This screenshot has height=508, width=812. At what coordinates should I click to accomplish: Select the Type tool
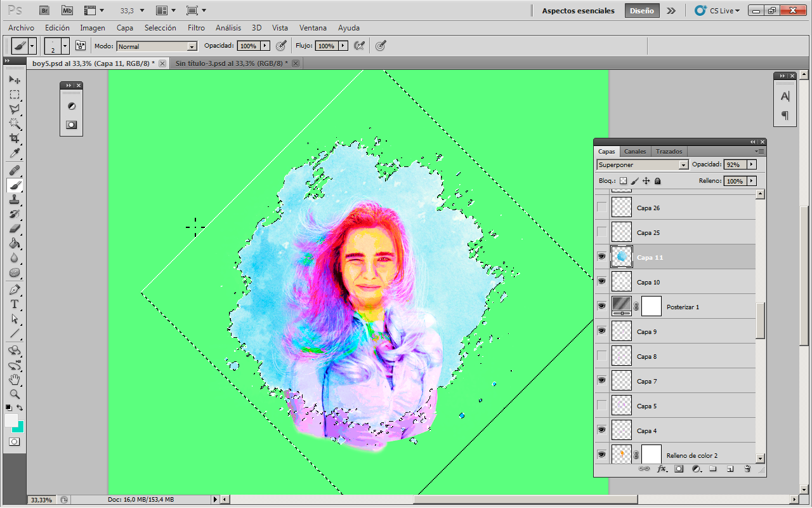coord(14,304)
